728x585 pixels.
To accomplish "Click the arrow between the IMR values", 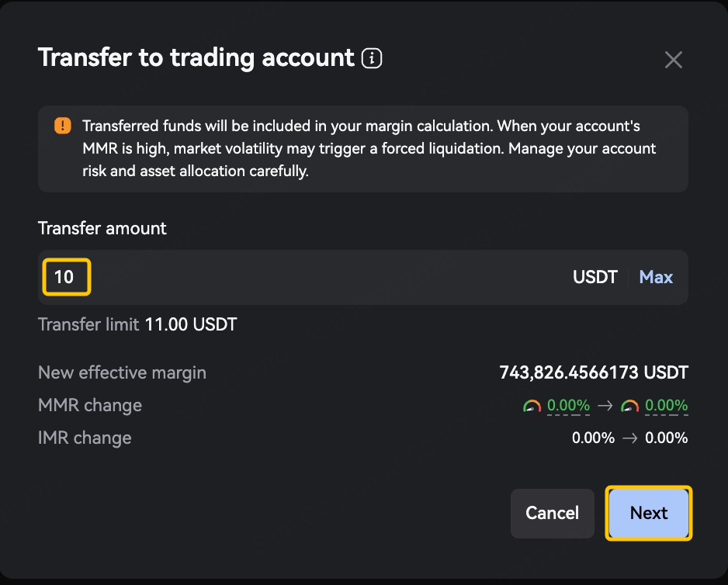I will click(x=629, y=438).
